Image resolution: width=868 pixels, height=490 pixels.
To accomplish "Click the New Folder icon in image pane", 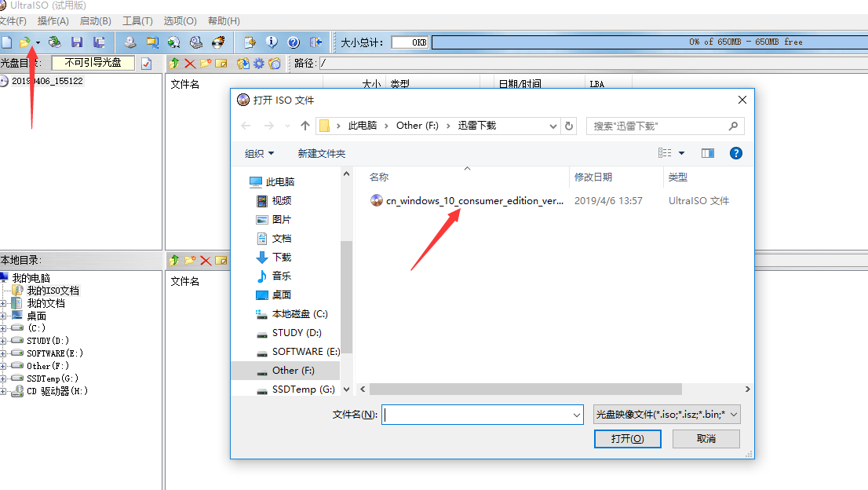I will 206,64.
